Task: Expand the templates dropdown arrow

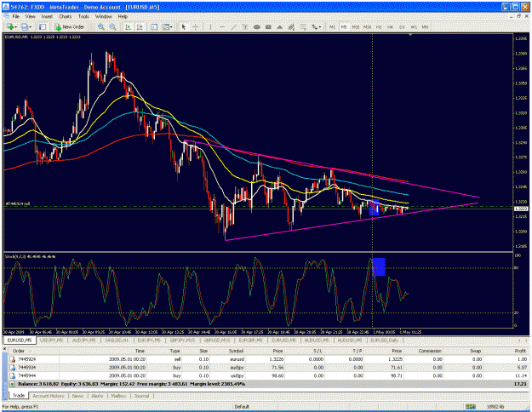Action: tap(171, 27)
